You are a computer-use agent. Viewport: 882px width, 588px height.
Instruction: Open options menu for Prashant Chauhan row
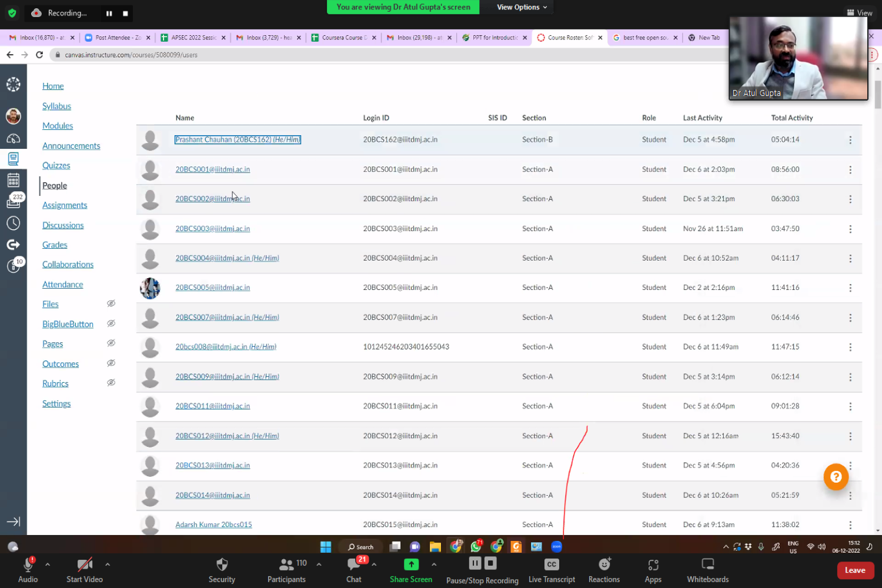point(850,140)
